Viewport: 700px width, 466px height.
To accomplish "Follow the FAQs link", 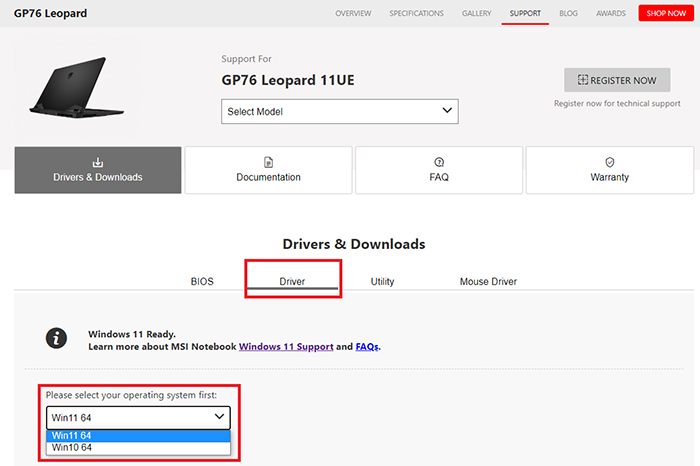I will (367, 347).
